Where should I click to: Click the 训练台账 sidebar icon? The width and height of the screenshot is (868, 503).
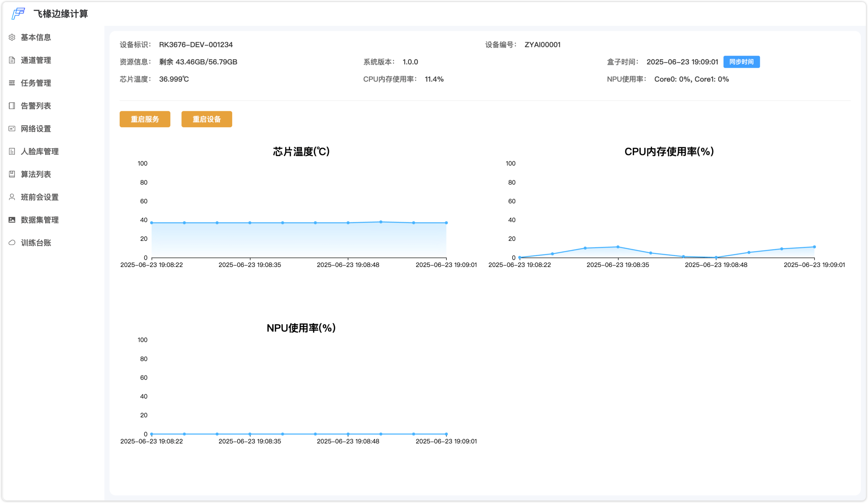(x=12, y=243)
